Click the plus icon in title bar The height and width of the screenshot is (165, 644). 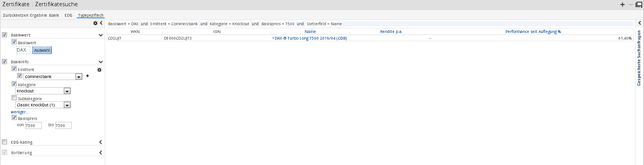pyautogui.click(x=622, y=5)
